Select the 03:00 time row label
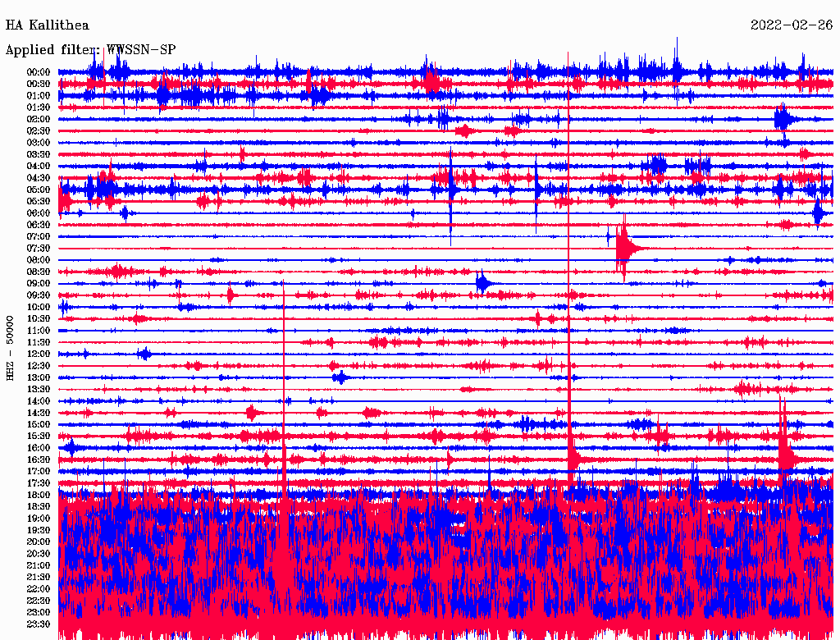Image resolution: width=840 pixels, height=640 pixels. [39, 143]
